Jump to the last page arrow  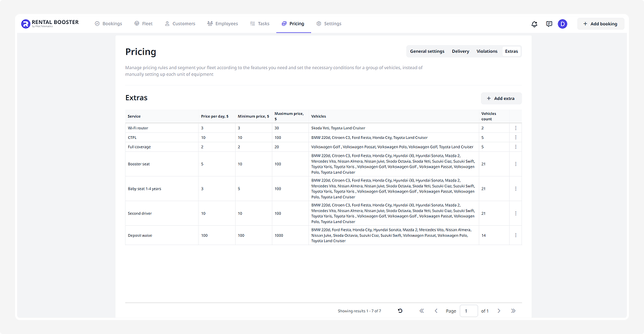point(513,311)
